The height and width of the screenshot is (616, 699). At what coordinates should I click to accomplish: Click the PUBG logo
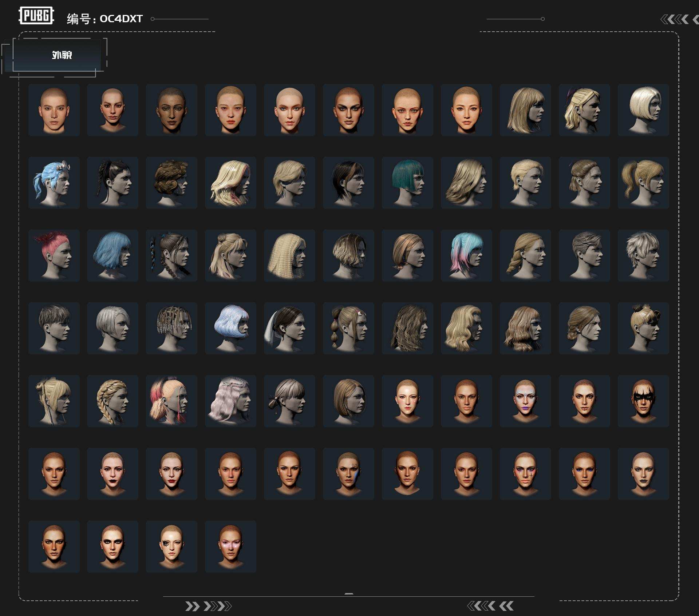click(36, 16)
